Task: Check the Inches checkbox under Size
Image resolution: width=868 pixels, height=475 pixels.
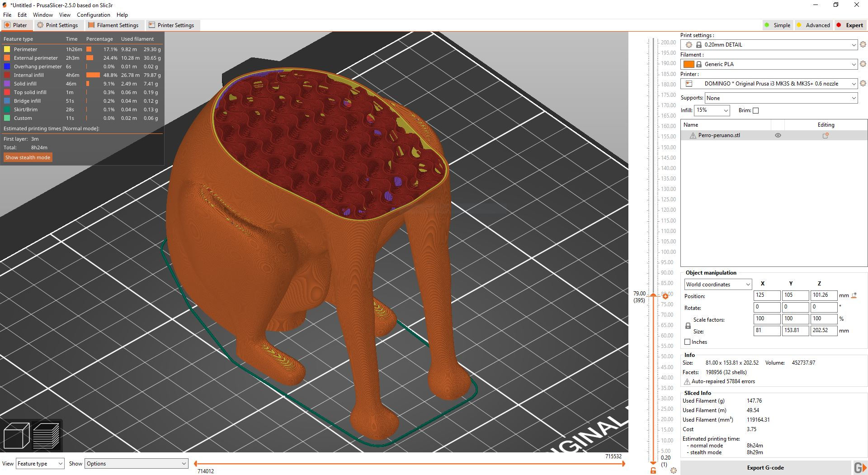Action: click(688, 342)
